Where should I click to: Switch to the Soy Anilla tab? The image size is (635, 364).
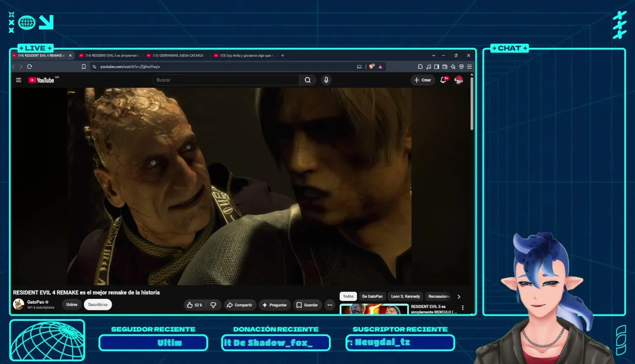[x=243, y=56]
